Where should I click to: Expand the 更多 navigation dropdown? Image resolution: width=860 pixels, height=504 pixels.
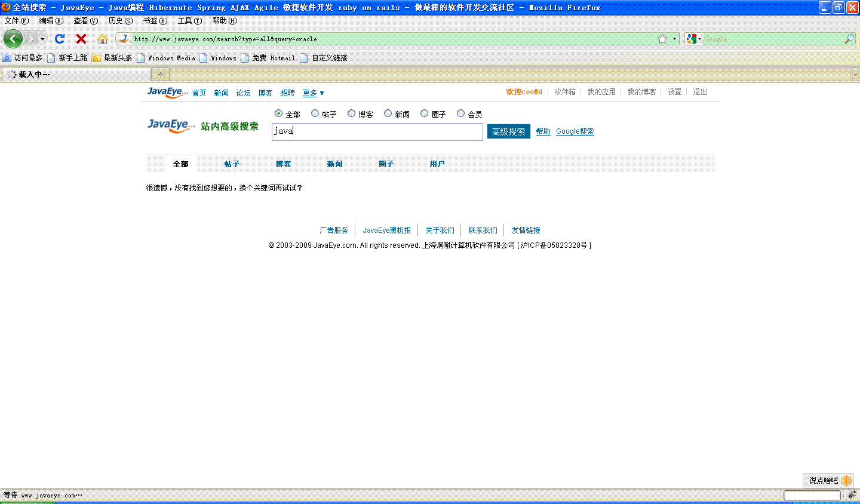click(314, 93)
